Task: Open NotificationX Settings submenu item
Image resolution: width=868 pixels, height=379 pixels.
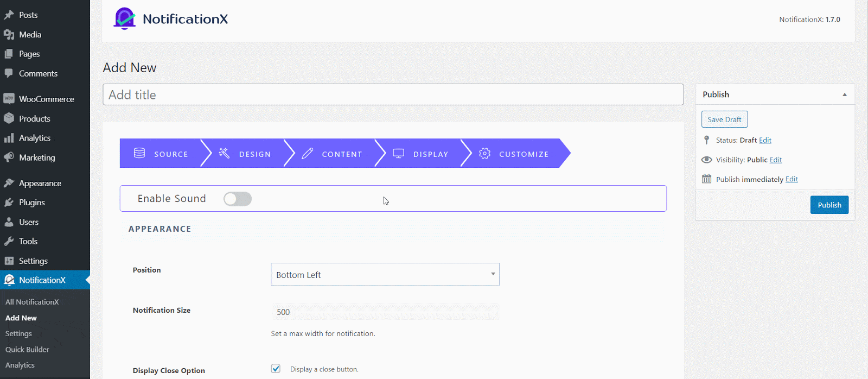Action: pyautogui.click(x=18, y=334)
